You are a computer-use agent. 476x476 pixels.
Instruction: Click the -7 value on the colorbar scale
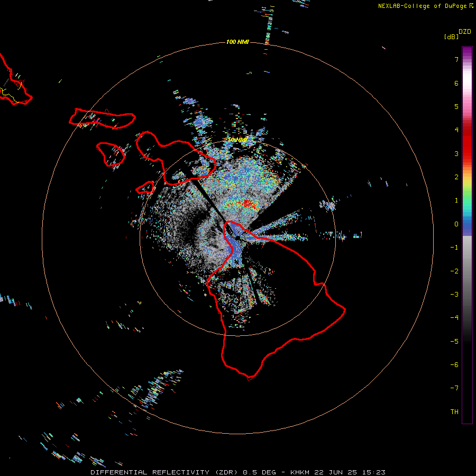click(x=454, y=388)
